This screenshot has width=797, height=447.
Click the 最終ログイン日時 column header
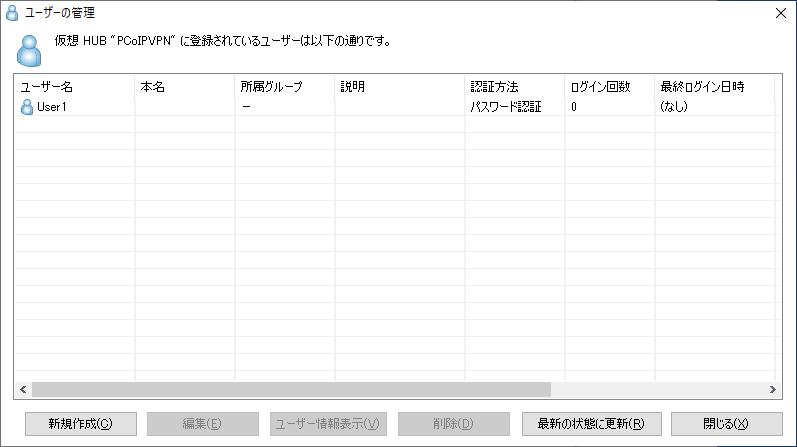(x=714, y=87)
